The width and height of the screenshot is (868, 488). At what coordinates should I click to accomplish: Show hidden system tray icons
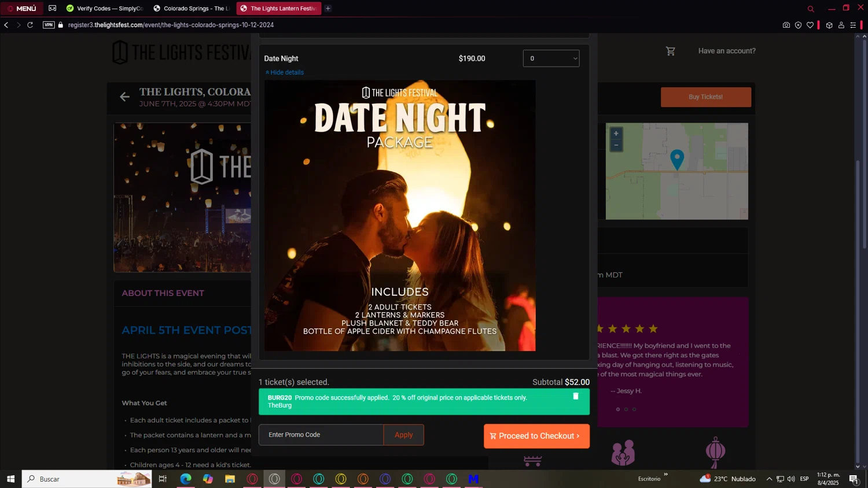(x=769, y=479)
